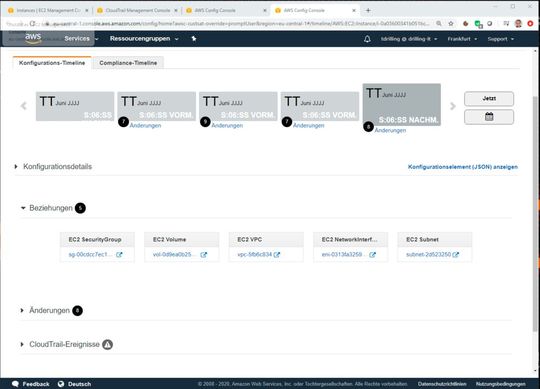Screen dimensions: 540x389
Task: Click external link icon for EC2 NetworkInterface
Action: (372, 255)
